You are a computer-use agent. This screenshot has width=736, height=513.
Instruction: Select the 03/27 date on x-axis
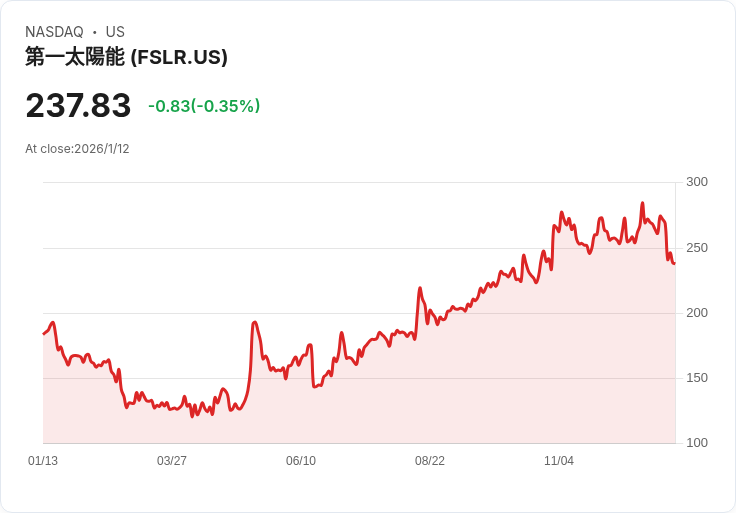(172, 461)
